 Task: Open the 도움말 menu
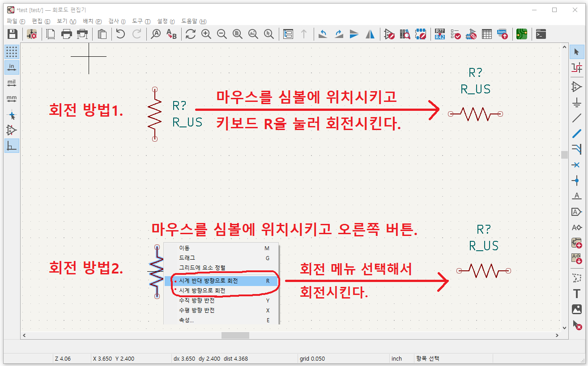[194, 21]
